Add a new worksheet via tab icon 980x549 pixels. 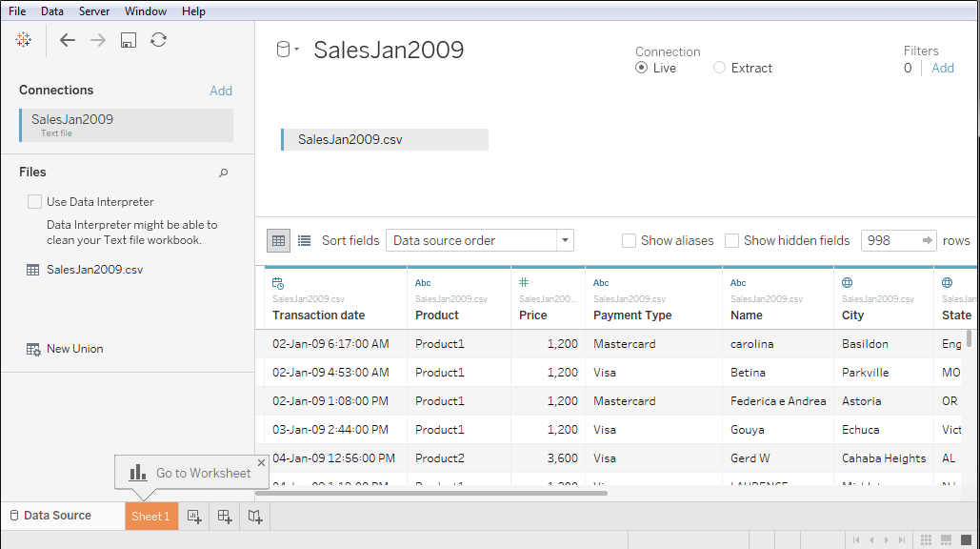194,517
